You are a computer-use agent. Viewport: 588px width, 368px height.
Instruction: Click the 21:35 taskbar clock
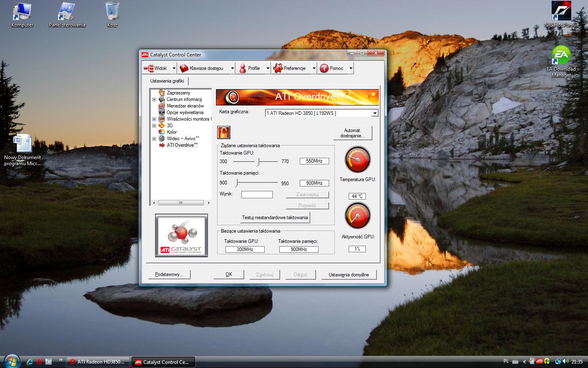[577, 361]
